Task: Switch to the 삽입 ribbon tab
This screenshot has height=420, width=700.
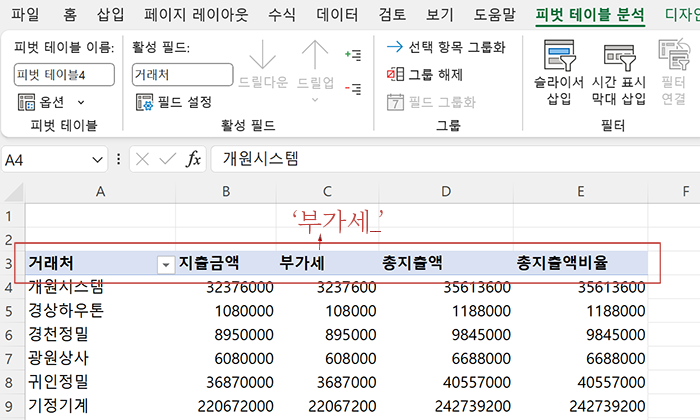Action: (x=110, y=15)
